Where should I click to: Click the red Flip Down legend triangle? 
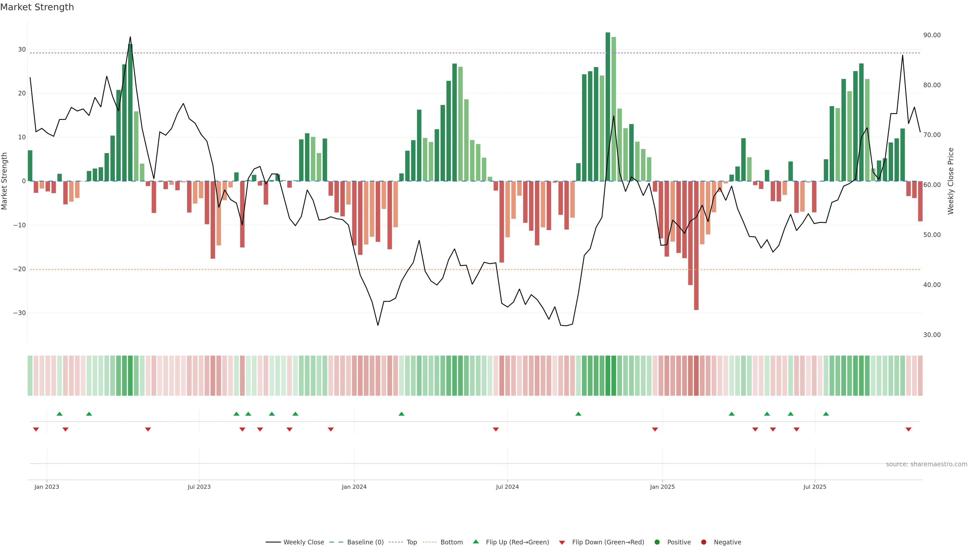(562, 543)
